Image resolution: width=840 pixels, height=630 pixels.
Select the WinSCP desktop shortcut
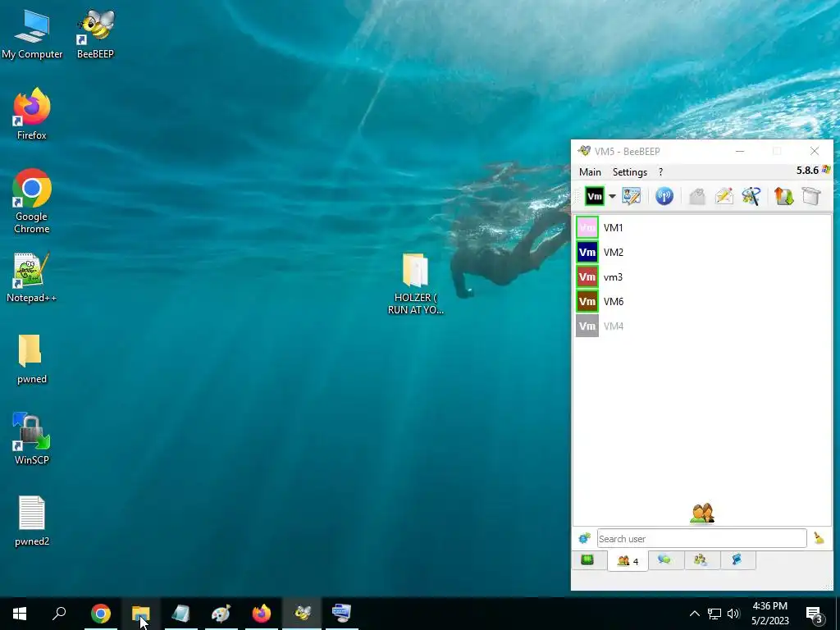pos(32,438)
